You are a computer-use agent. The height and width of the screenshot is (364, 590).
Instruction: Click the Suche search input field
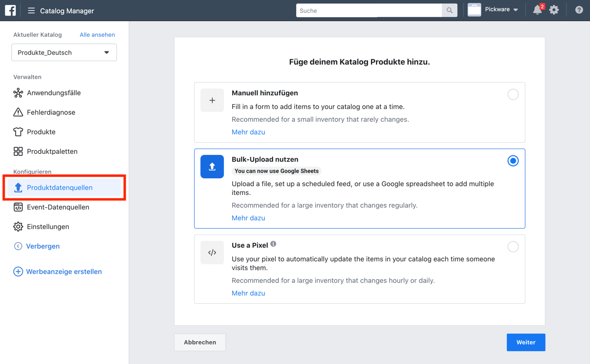(369, 10)
